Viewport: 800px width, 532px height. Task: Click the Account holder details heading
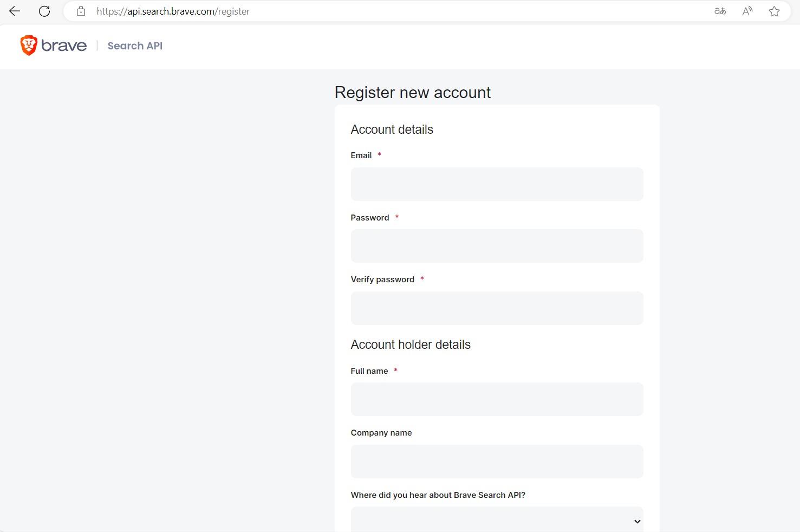pos(411,344)
